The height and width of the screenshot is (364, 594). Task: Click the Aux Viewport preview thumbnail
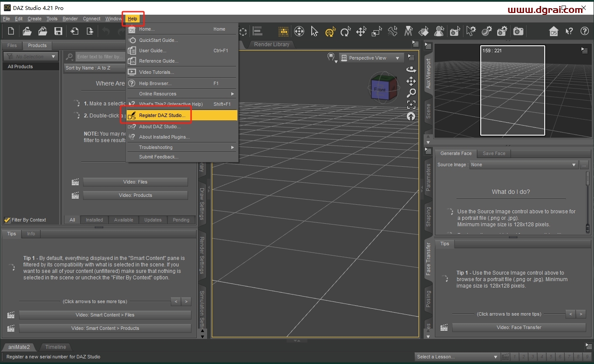click(x=512, y=90)
